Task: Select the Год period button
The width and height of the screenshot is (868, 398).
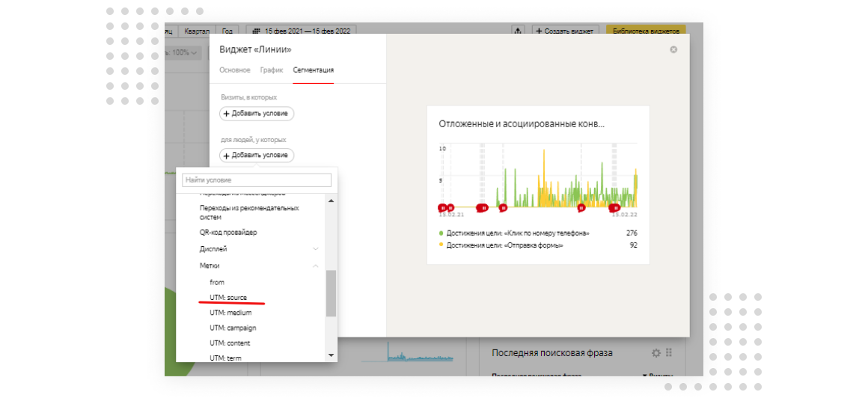Action: [227, 31]
